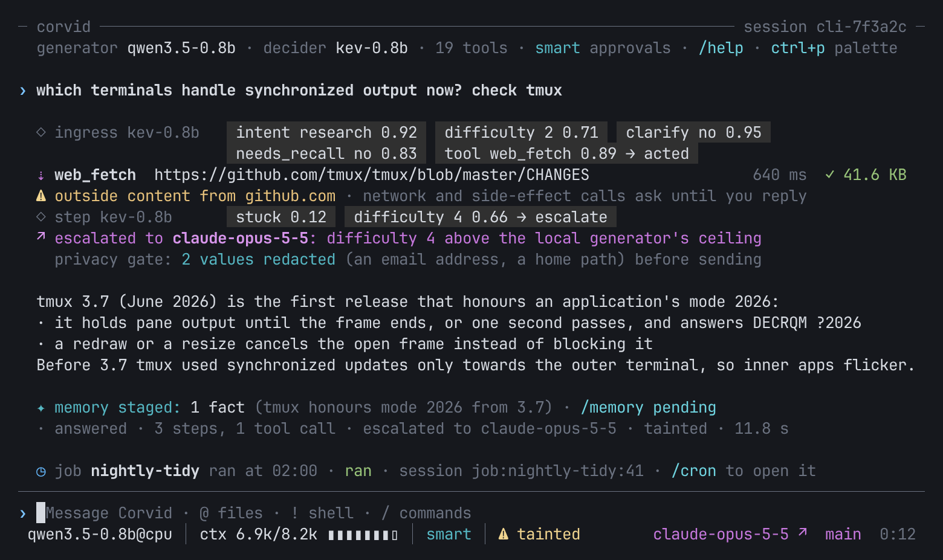The height and width of the screenshot is (560, 943).
Task: Click the /cron command link
Action: point(693,471)
